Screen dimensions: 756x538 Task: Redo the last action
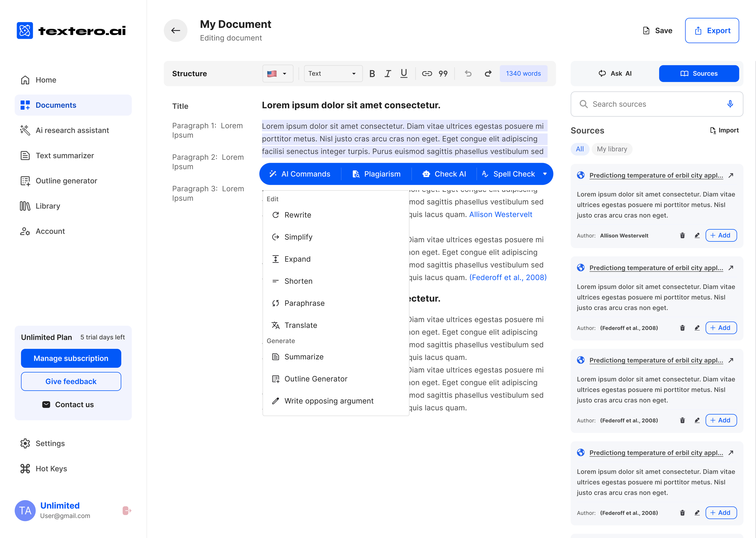tap(488, 74)
